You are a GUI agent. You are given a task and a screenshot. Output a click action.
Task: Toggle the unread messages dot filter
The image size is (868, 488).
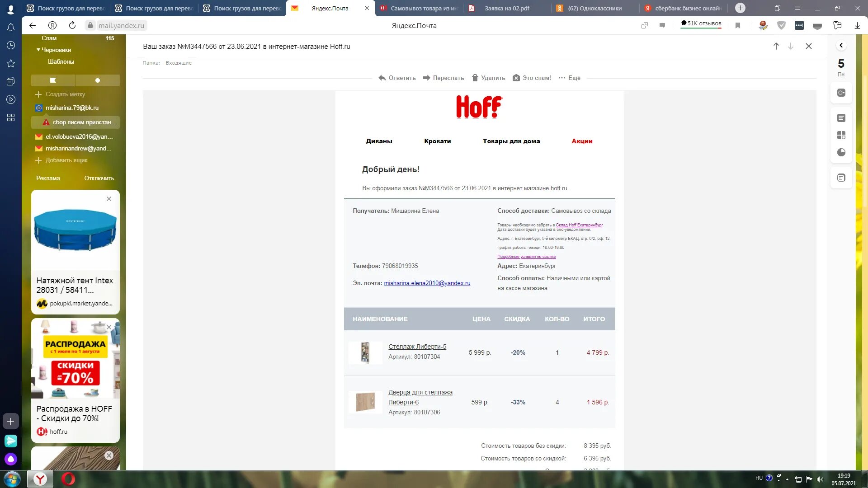pyautogui.click(x=97, y=80)
